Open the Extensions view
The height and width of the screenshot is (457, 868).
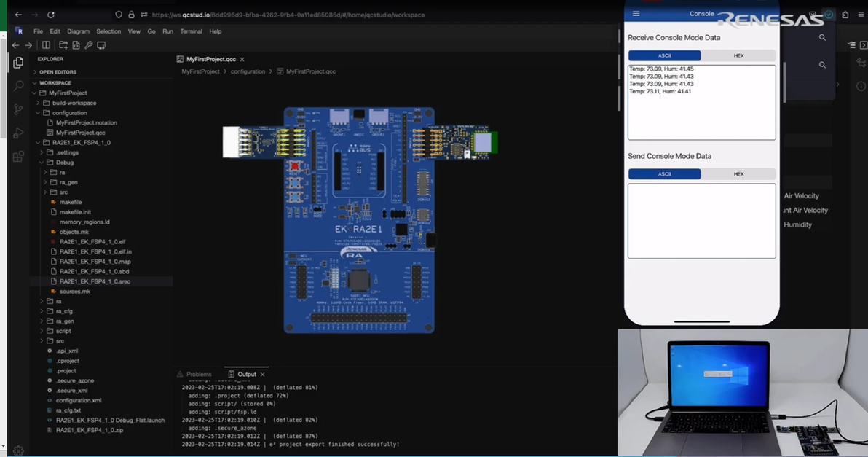[x=18, y=157]
